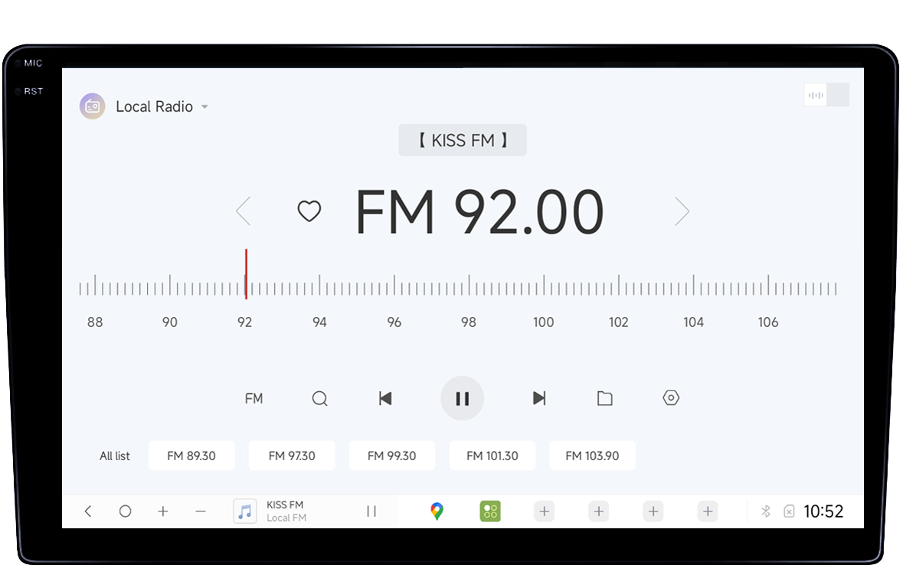903x588 pixels.
Task: Click the 88 label on frequency scale
Action: click(95, 322)
